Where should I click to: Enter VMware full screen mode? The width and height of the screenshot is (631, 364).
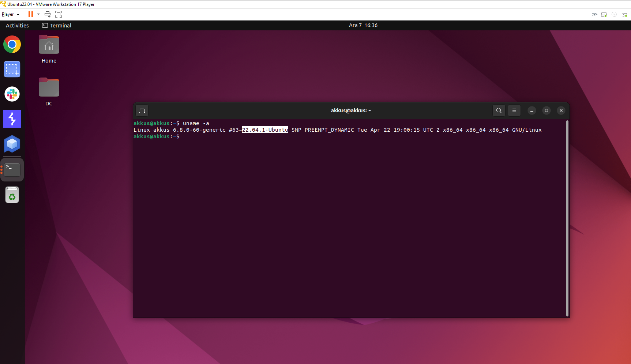[59, 14]
